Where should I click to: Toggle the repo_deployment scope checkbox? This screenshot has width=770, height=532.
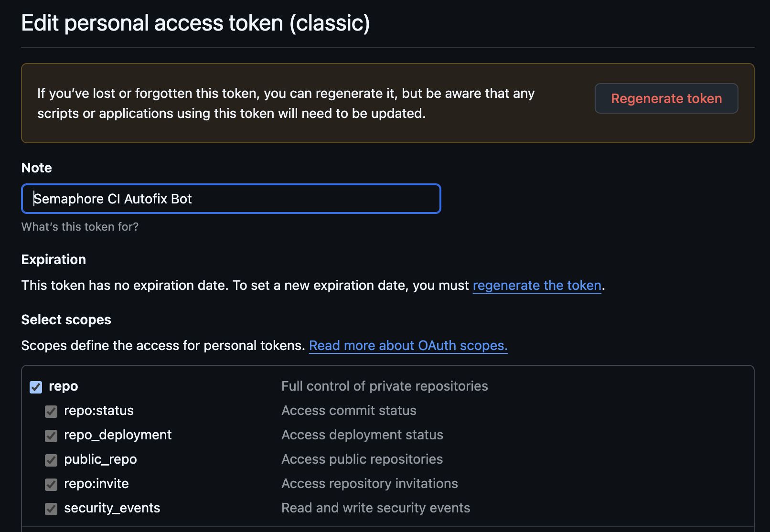click(51, 436)
